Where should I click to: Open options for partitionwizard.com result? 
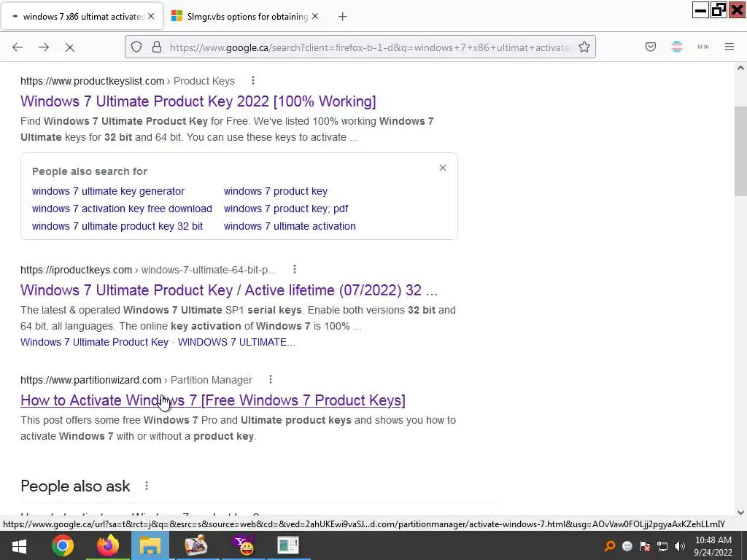(x=271, y=379)
